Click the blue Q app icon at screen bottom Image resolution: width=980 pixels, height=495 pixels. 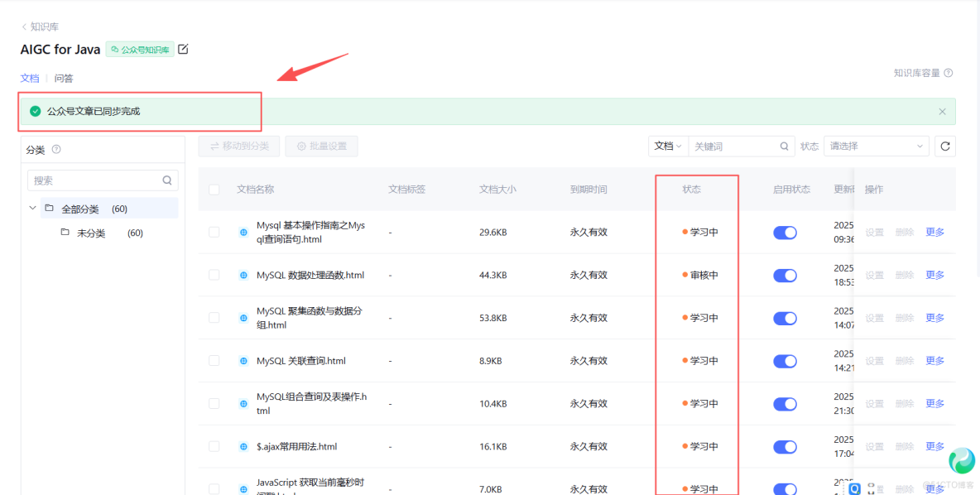point(856,489)
